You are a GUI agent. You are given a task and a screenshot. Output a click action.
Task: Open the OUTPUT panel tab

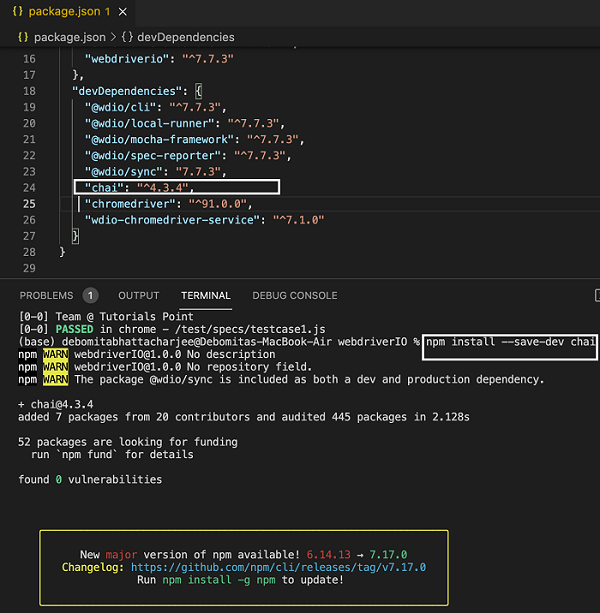pos(139,296)
